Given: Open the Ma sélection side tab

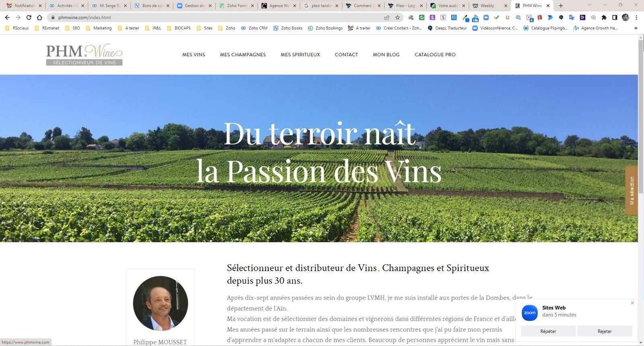Looking at the screenshot, I should (632, 190).
